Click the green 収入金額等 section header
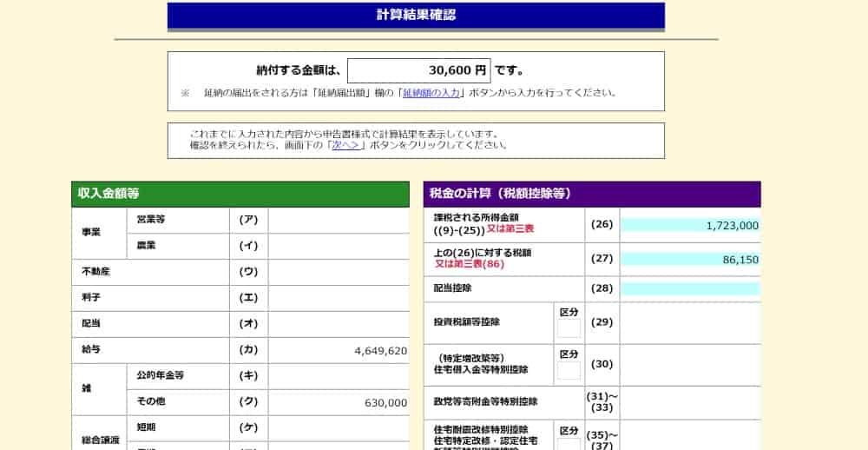Image resolution: width=868 pixels, height=450 pixels. [x=240, y=194]
